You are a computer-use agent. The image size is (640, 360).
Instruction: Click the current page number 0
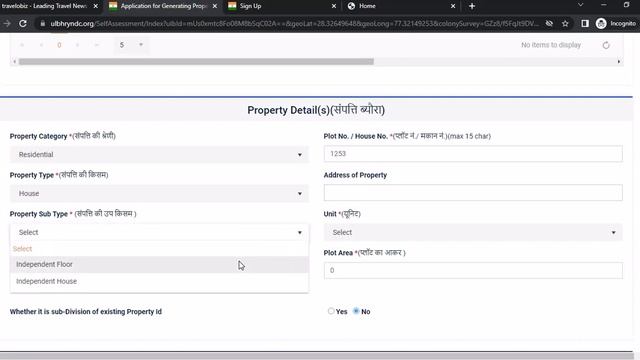click(x=59, y=45)
